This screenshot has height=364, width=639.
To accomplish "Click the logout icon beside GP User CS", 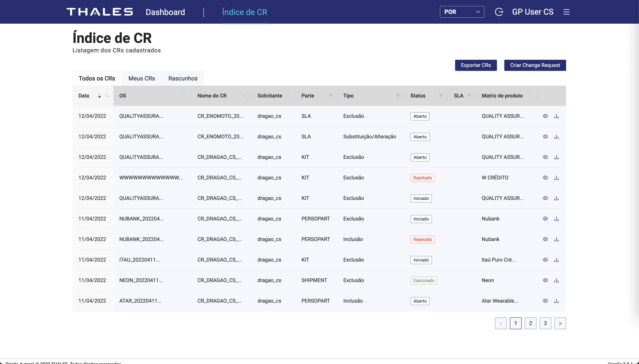I will pos(499,12).
